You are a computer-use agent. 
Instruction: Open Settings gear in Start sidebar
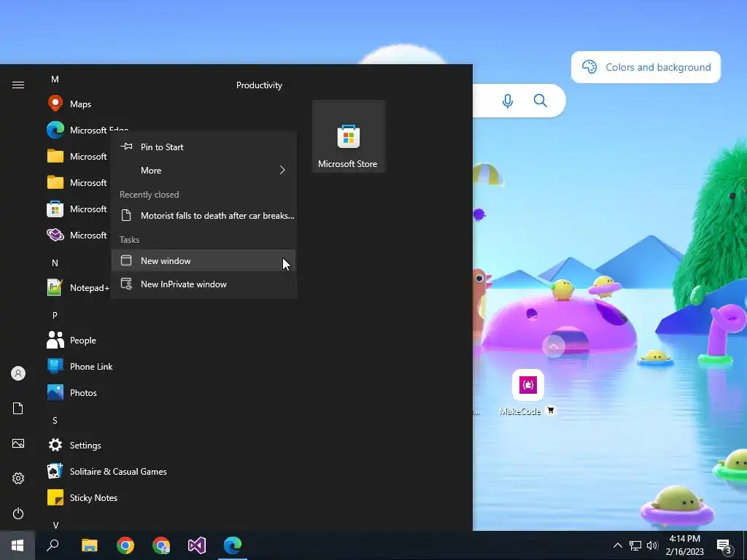tap(18, 478)
